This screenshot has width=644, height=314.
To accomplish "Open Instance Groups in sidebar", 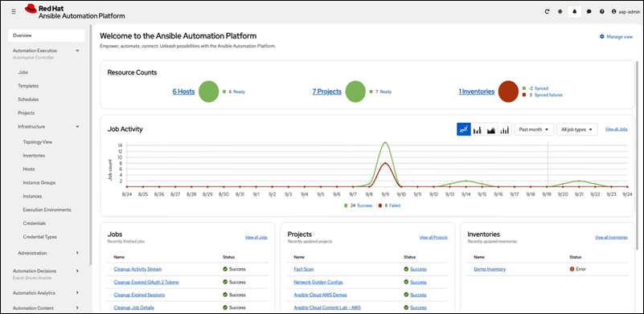I will [x=39, y=182].
